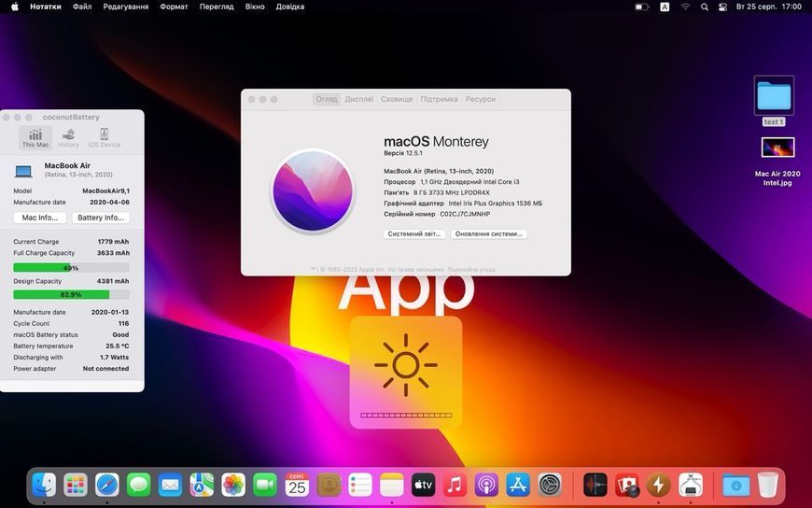The width and height of the screenshot is (812, 508).
Task: Select the Mac Air 2020 Intel.jpg thumbnail
Action: pyautogui.click(x=777, y=148)
